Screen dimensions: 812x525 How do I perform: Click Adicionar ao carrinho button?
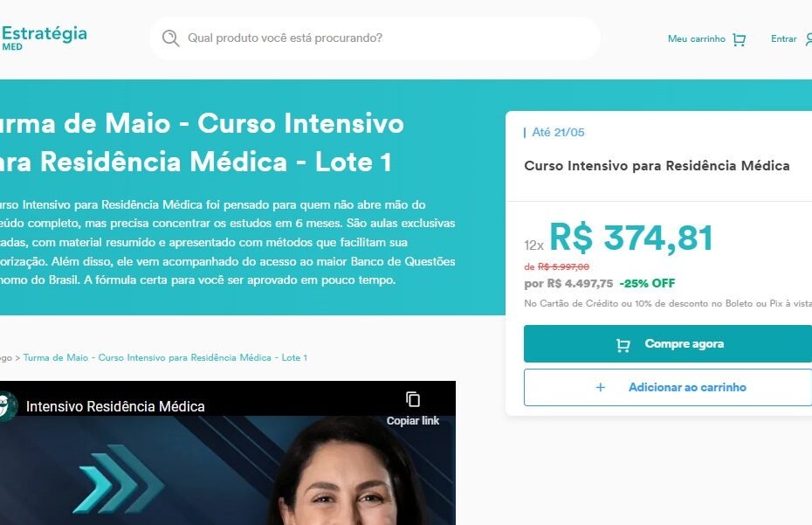[x=668, y=387]
